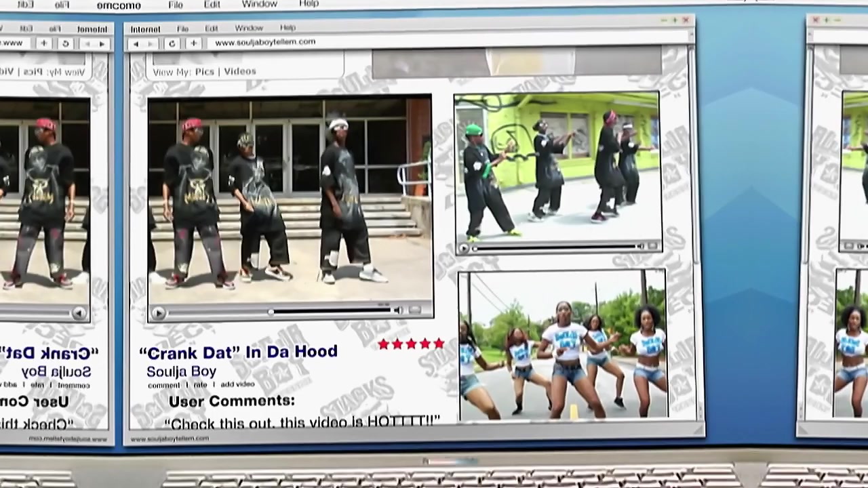Click the add video link under Soulja Boy
The image size is (868, 488).
tap(237, 384)
